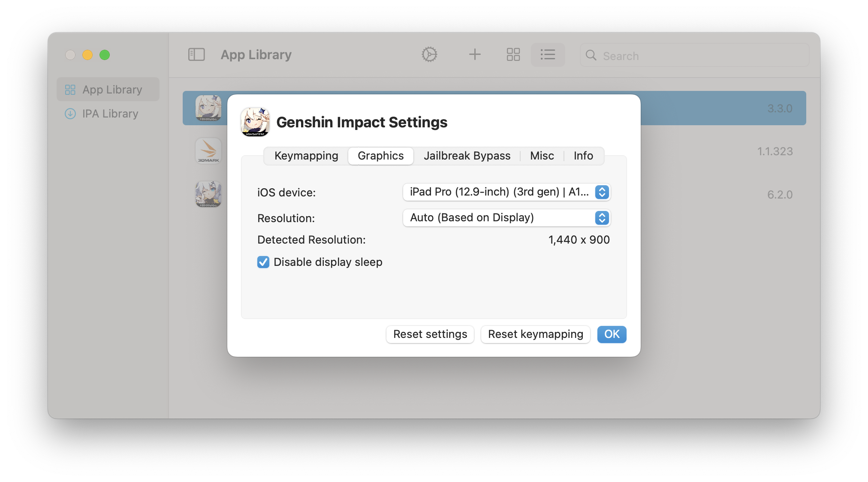Screen dimensions: 868x482
Task: Change the Resolution dropdown selection
Action: click(x=506, y=218)
